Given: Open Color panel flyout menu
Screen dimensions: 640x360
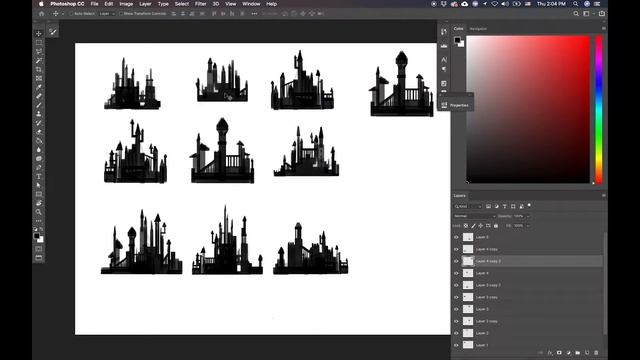Looking at the screenshot, I should pyautogui.click(x=603, y=29).
